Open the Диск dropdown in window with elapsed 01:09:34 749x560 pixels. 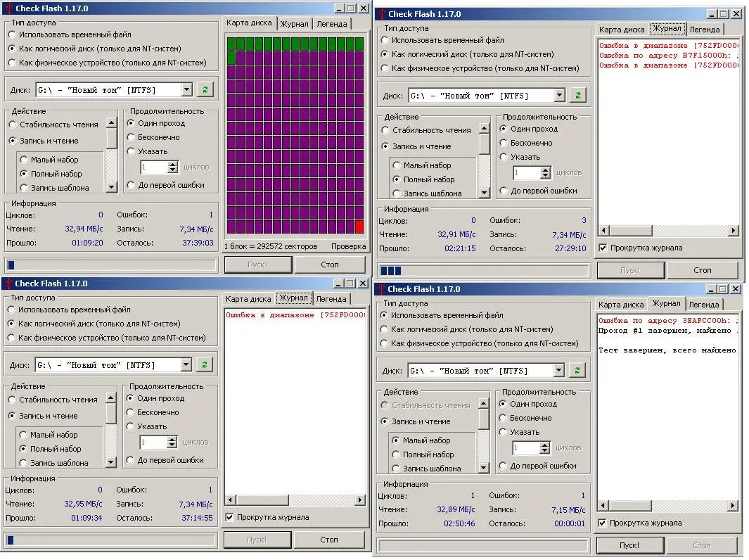pos(186,364)
